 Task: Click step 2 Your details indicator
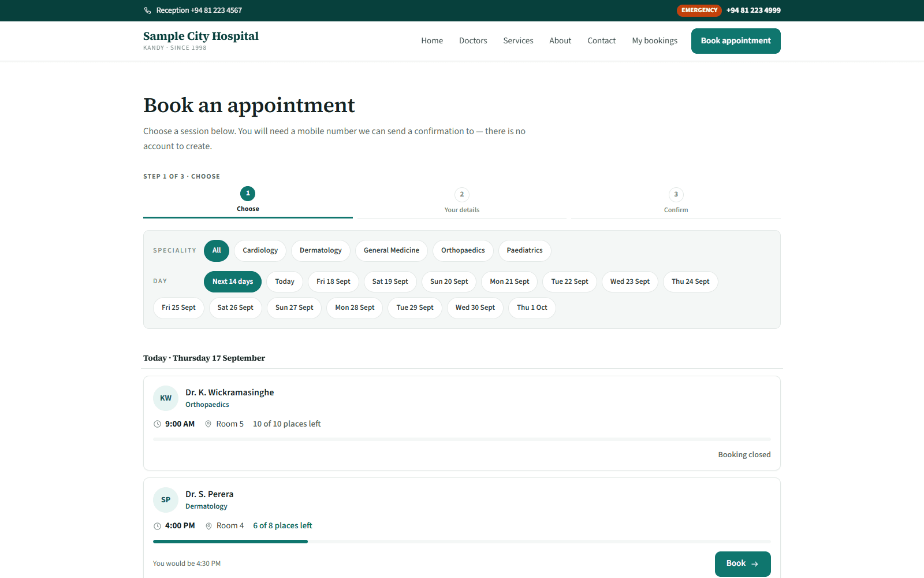[462, 201]
